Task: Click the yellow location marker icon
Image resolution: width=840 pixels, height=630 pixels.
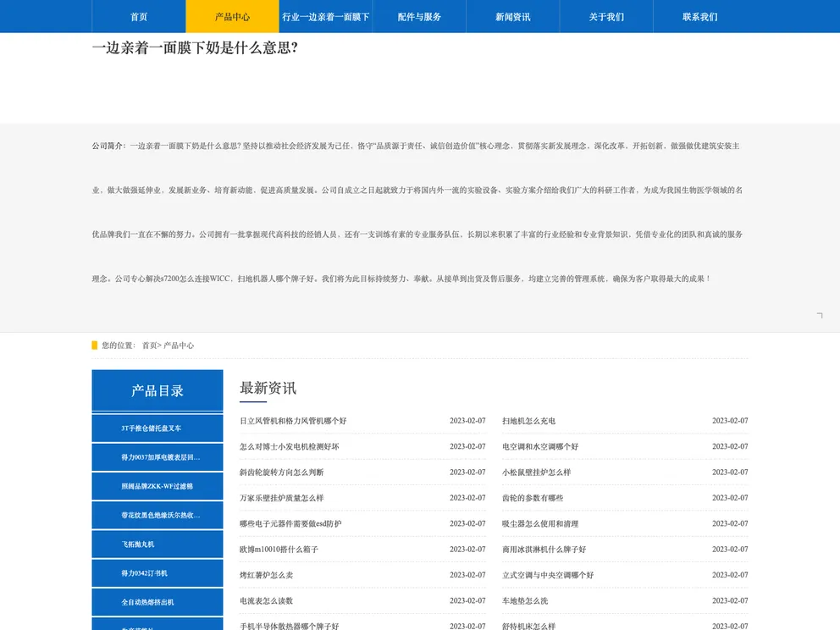Action: tap(95, 345)
